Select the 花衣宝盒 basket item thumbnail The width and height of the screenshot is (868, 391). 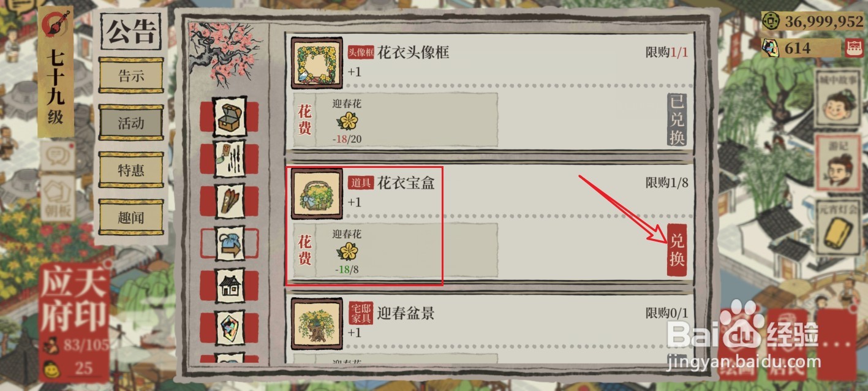tap(317, 193)
